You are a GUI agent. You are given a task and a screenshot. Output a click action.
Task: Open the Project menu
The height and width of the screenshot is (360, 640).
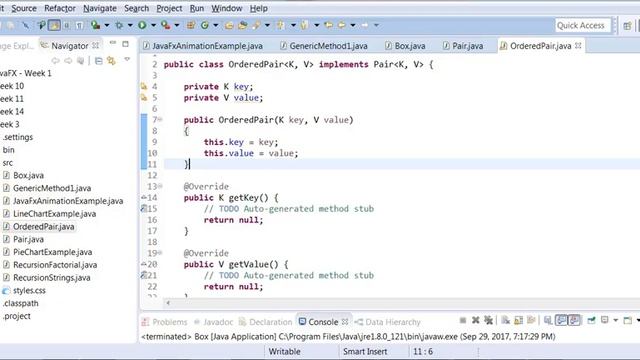point(169,8)
